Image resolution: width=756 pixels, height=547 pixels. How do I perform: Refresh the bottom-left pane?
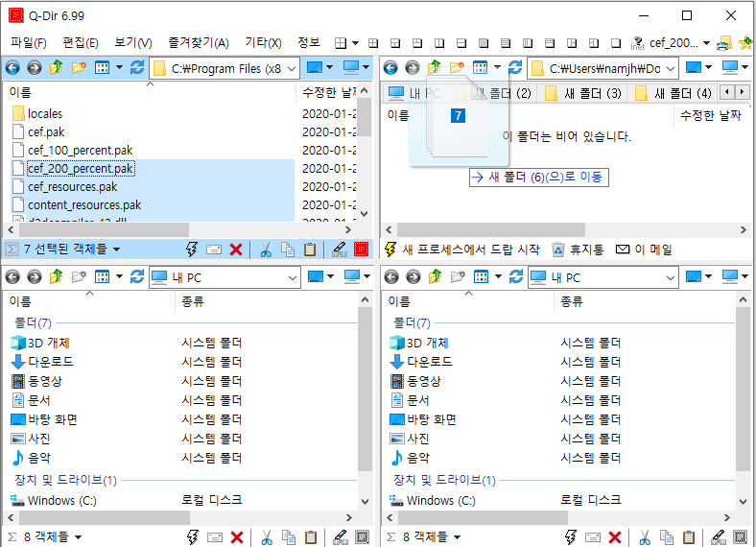click(x=137, y=277)
